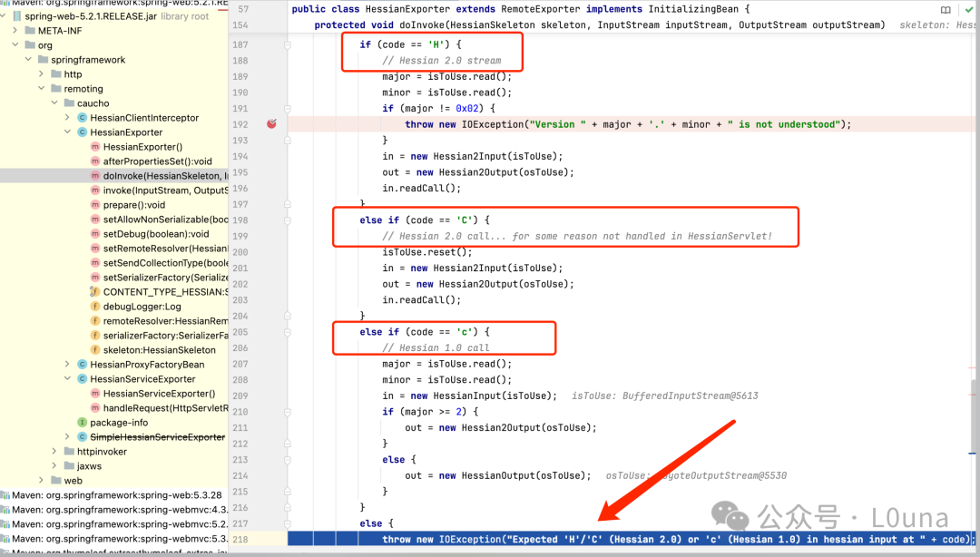
Task: Select serializerFactory field
Action: 166,335
